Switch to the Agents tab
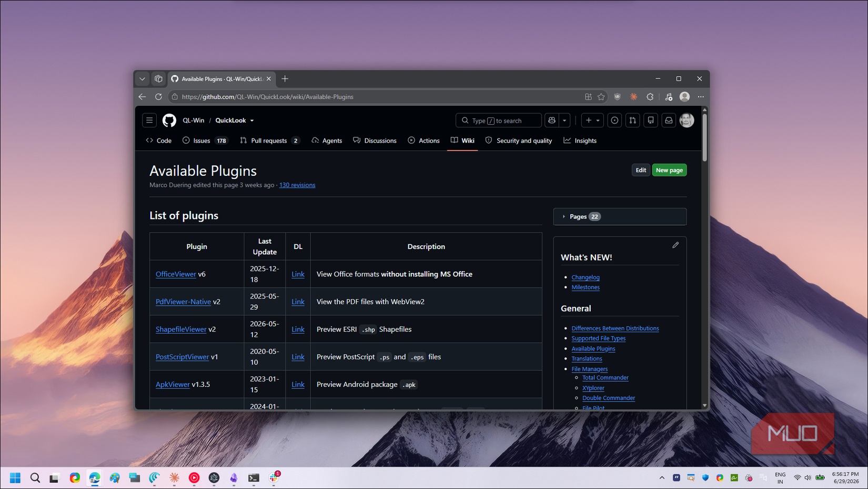The image size is (868, 489). point(327,141)
